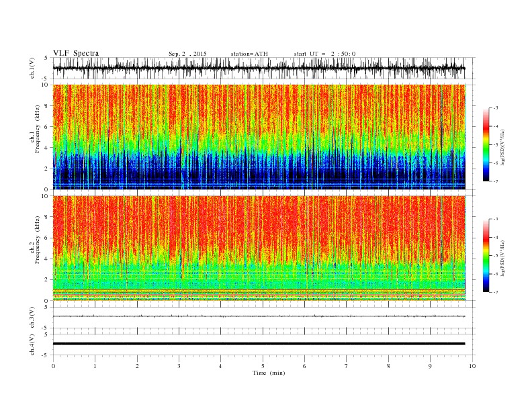
Task: Click the ch.2 colorbar "log(PSD)" label
Action: (x=502, y=258)
